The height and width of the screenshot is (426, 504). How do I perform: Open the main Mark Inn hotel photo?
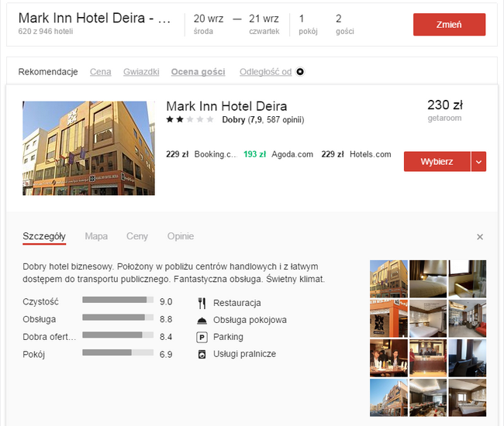(88, 148)
